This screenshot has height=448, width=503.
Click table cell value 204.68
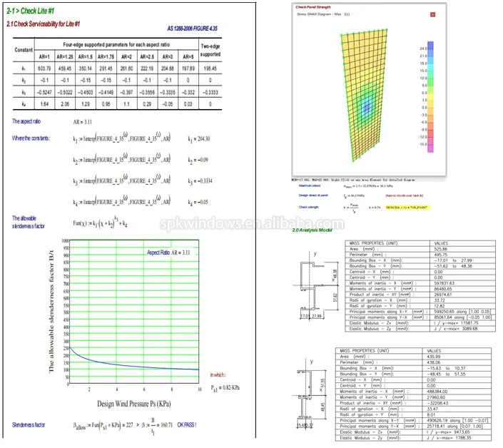(168, 68)
